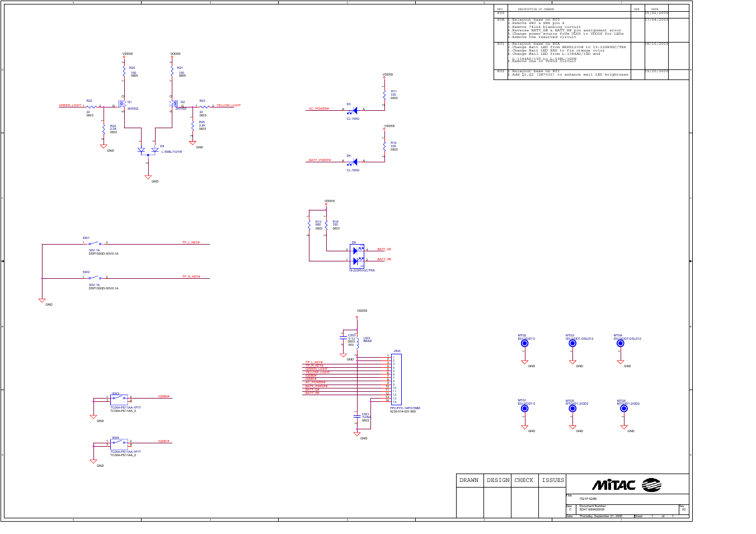Click the IQSB1# net label beside SW4
Screen dimensions: 756x534
tap(163, 442)
